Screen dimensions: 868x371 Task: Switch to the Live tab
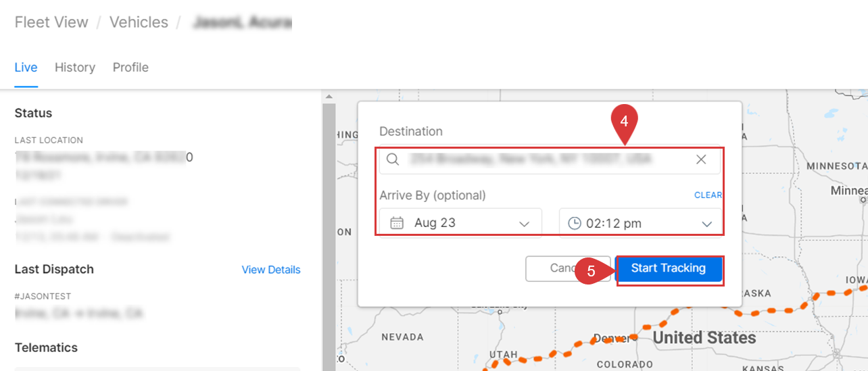click(26, 68)
